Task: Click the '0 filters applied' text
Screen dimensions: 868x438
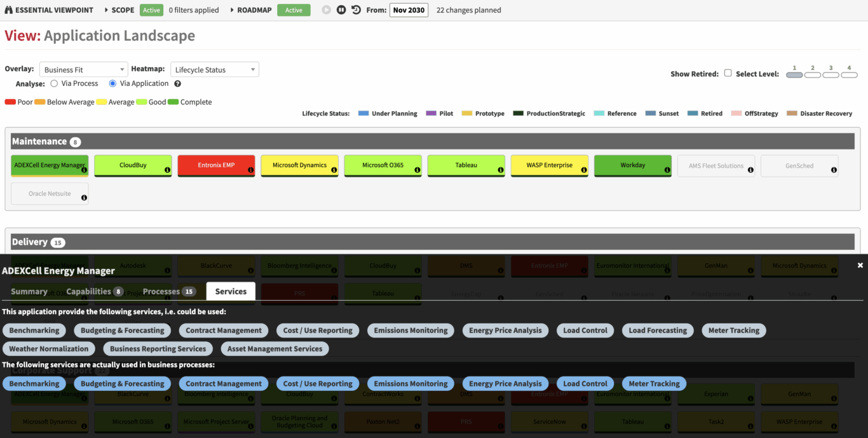Action: (194, 10)
